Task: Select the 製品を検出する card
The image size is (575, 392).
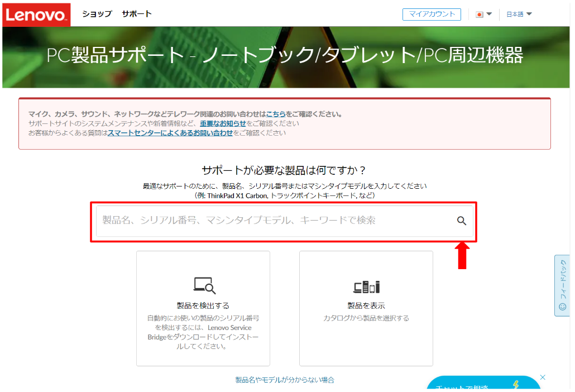Action: [203, 308]
